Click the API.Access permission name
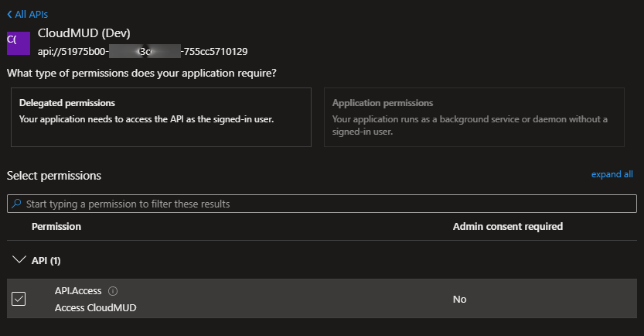This screenshot has height=336, width=644. coord(78,291)
